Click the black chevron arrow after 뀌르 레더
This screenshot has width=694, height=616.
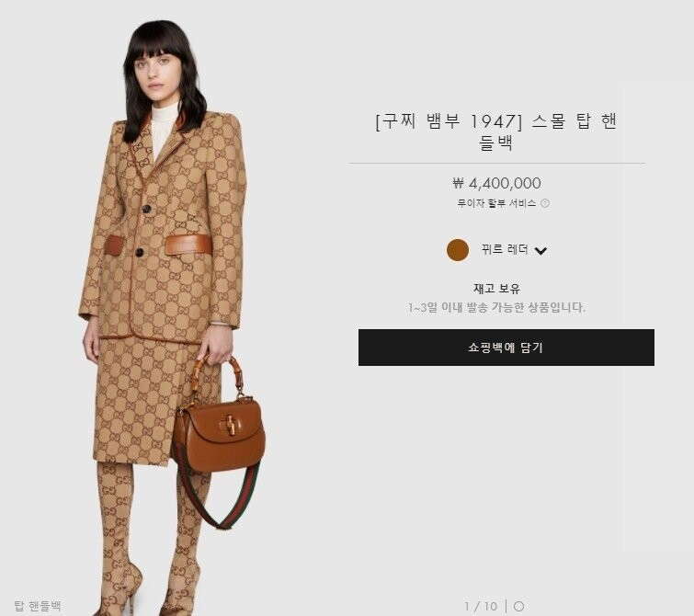[540, 251]
